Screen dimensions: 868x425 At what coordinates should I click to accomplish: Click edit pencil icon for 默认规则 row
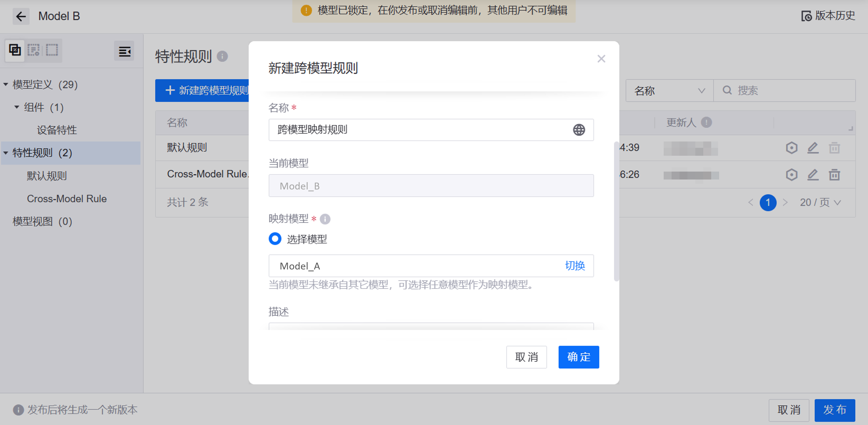(813, 148)
